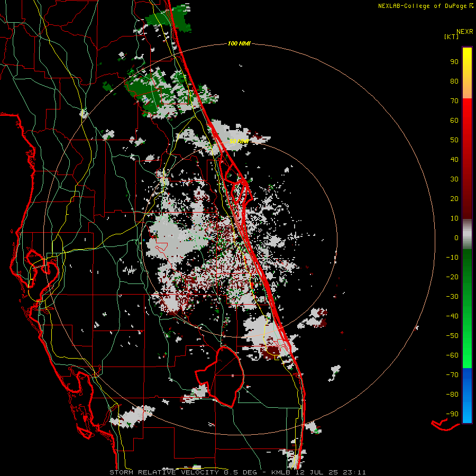Image resolution: width=476 pixels, height=476 pixels.
Task: Click the -40 knot label on color scale
Action: tap(452, 316)
